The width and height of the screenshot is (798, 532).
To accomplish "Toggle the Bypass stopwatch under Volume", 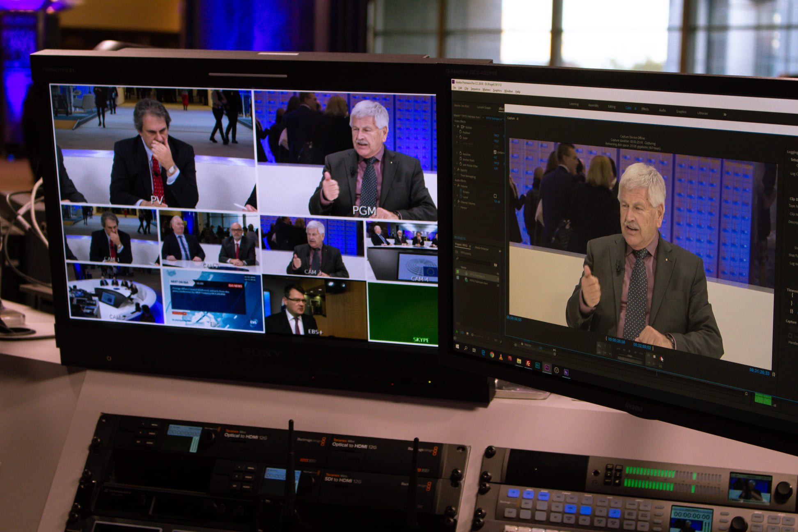I will pyautogui.click(x=461, y=190).
